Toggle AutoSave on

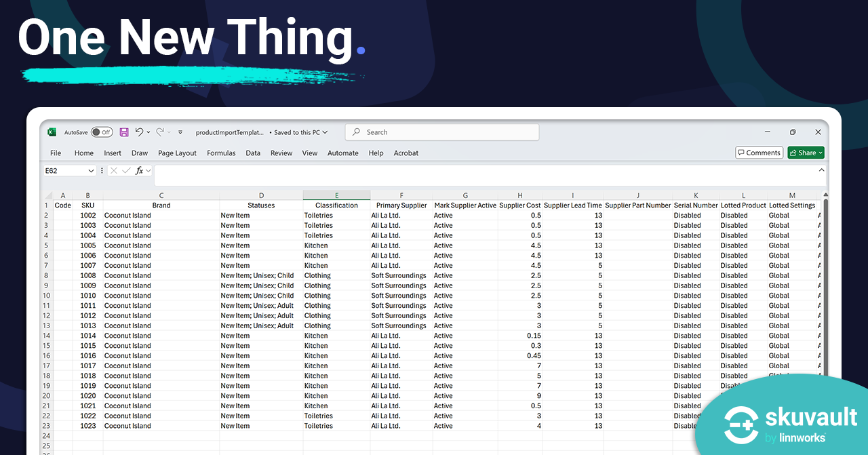point(102,132)
